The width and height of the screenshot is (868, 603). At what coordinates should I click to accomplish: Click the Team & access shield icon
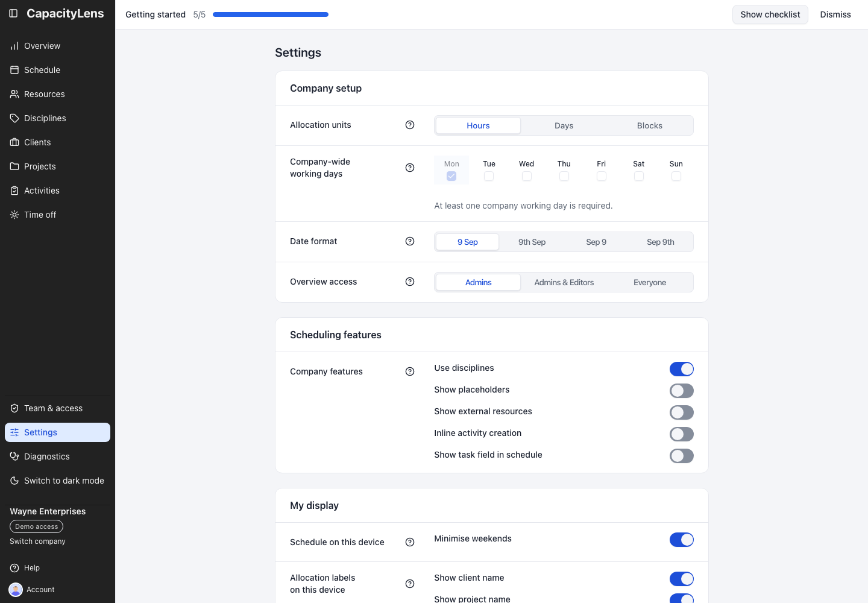[x=14, y=408]
